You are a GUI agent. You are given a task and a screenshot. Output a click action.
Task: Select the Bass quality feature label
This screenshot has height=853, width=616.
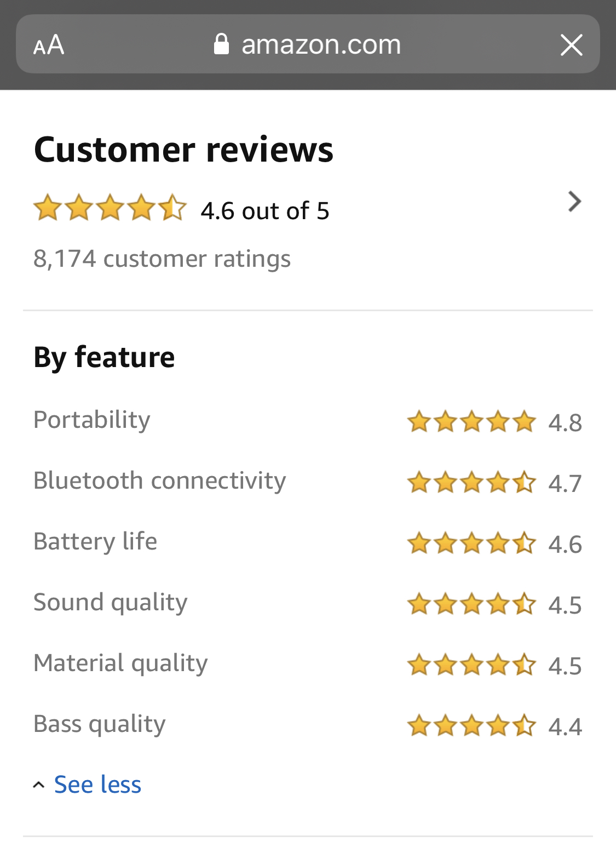point(100,724)
